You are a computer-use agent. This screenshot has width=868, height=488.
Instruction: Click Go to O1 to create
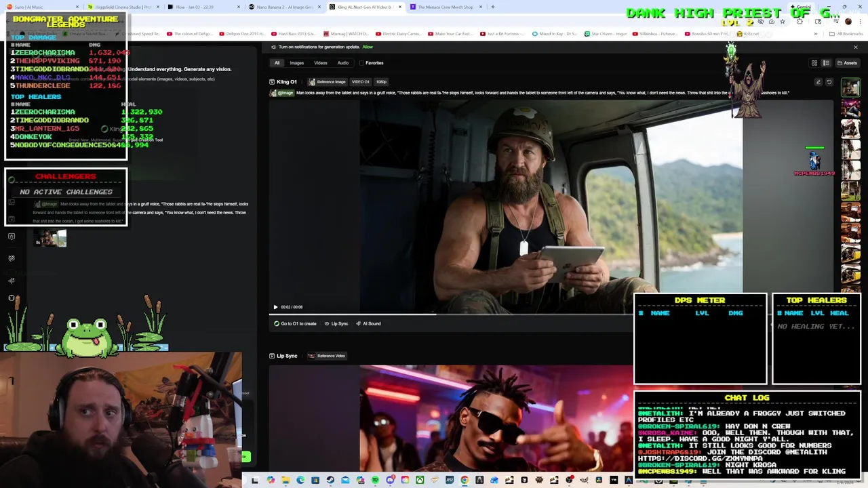click(x=295, y=324)
